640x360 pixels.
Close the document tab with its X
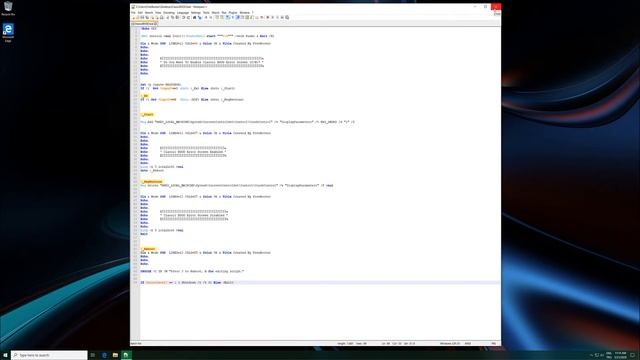[x=156, y=24]
